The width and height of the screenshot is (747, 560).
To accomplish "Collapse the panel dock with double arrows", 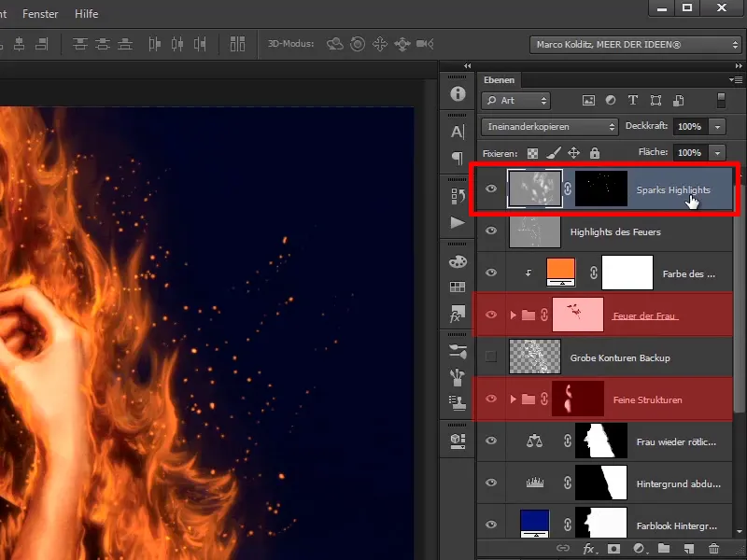I will tap(739, 65).
